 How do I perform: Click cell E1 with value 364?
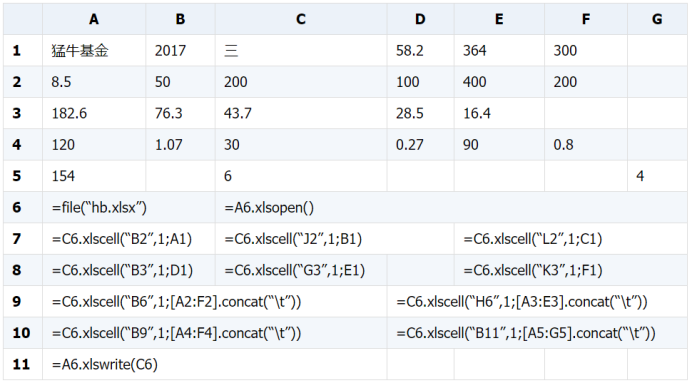(499, 50)
